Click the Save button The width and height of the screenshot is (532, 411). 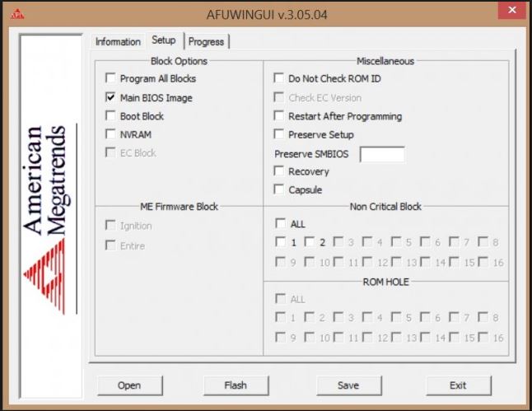tap(349, 385)
